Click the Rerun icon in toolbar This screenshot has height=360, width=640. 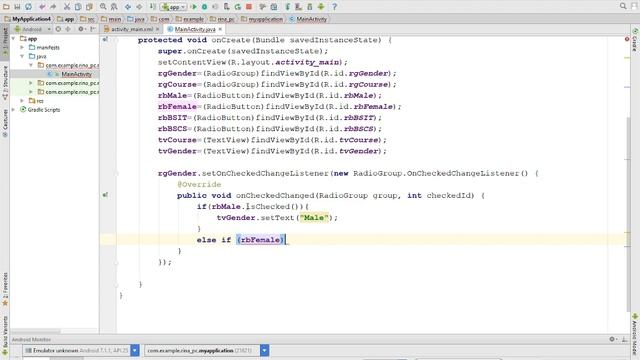coord(238,7)
